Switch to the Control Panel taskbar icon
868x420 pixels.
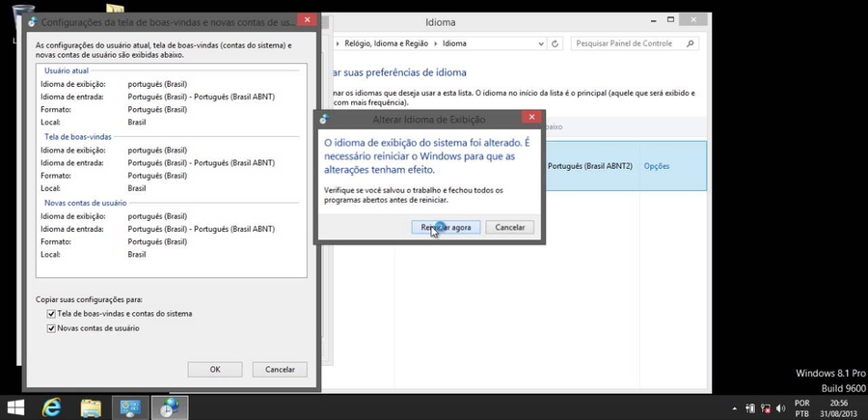129,407
